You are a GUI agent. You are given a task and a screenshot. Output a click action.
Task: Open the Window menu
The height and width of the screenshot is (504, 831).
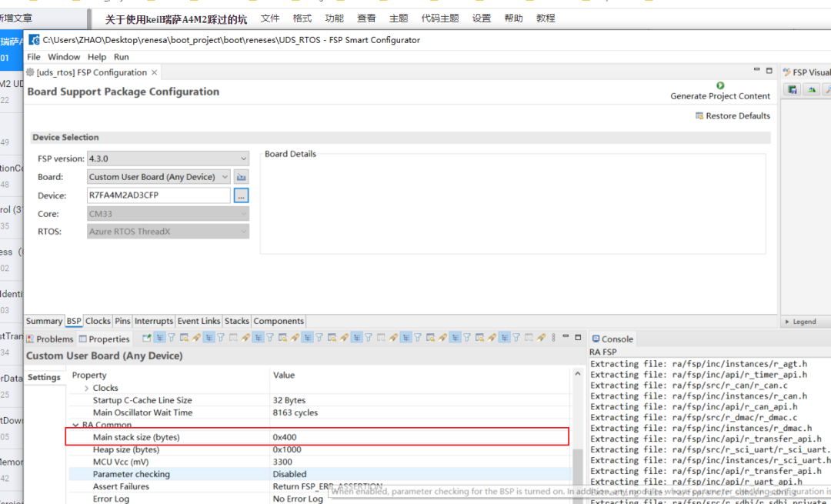64,57
